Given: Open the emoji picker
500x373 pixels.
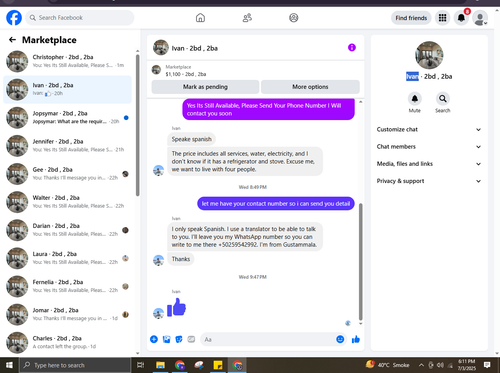Looking at the screenshot, I should pyautogui.click(x=340, y=339).
